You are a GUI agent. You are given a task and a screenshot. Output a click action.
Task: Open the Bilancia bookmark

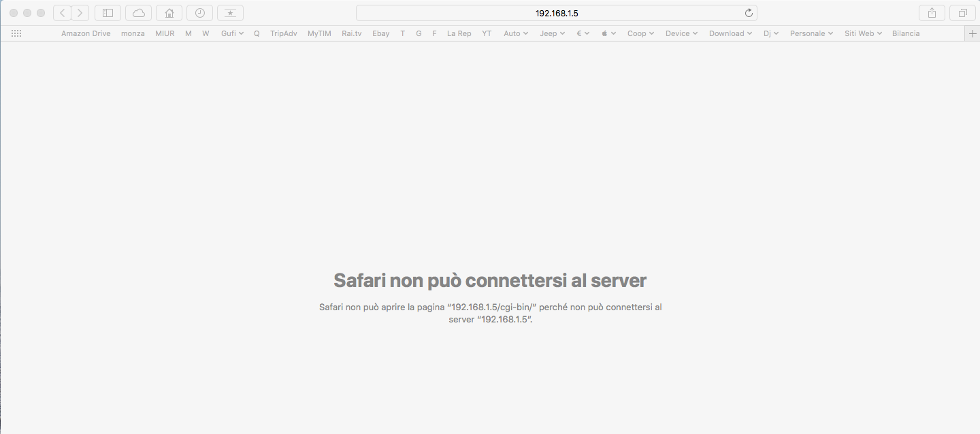coord(906,33)
